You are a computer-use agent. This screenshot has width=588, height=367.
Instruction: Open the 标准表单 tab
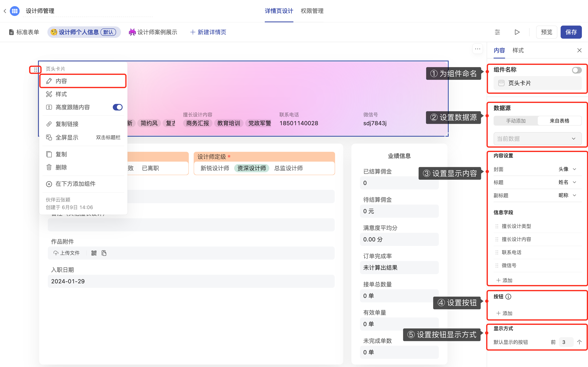tap(24, 32)
